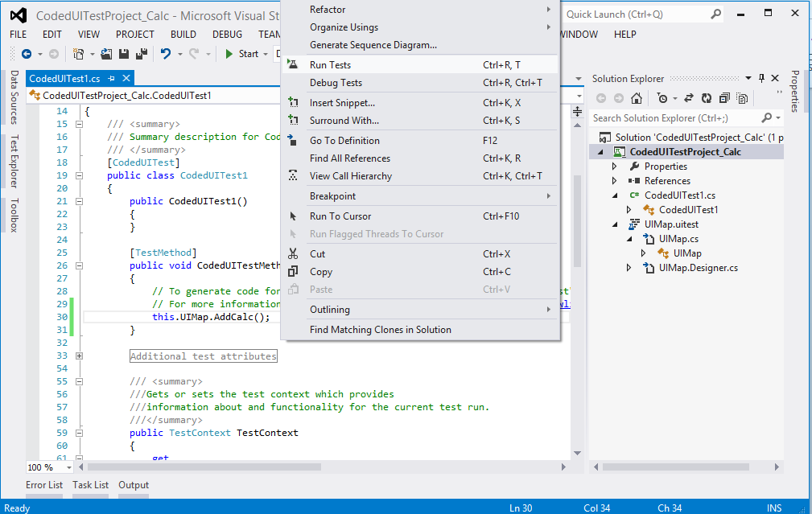
Task: Choose Go To Definition in context menu
Action: click(344, 141)
